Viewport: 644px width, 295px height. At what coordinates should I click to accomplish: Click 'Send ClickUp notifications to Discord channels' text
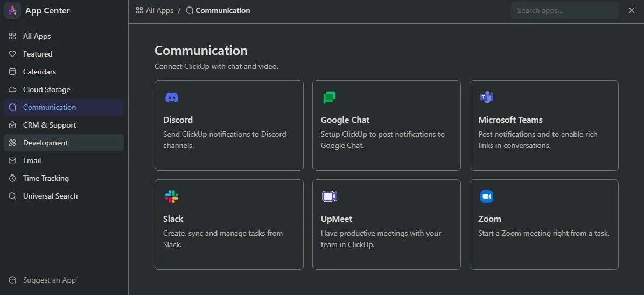click(x=225, y=139)
